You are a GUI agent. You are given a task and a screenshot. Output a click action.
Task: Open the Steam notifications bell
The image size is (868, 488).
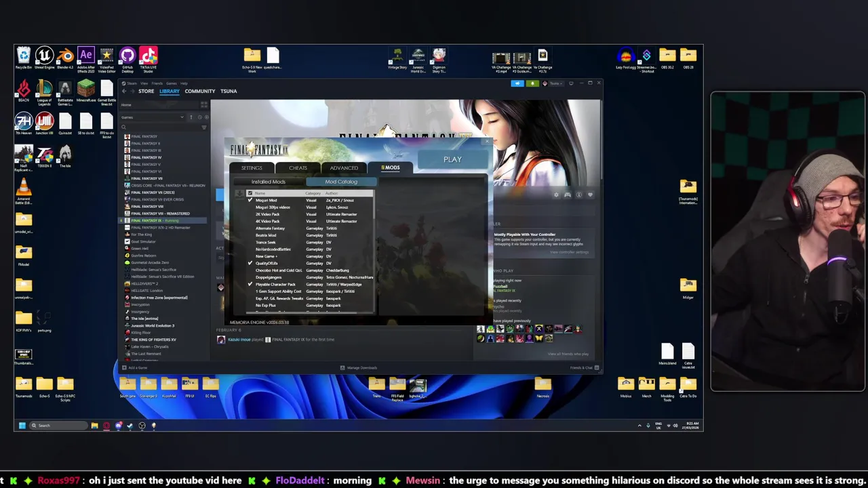point(532,83)
